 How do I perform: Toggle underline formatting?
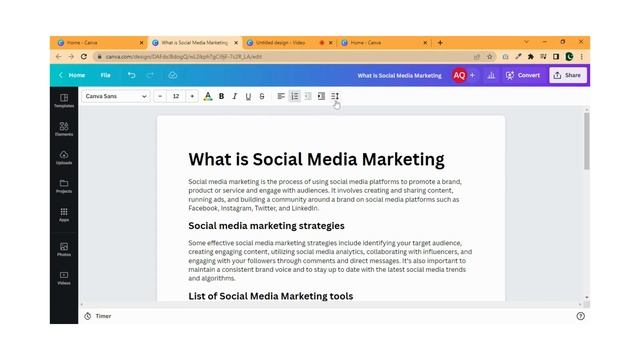click(248, 96)
